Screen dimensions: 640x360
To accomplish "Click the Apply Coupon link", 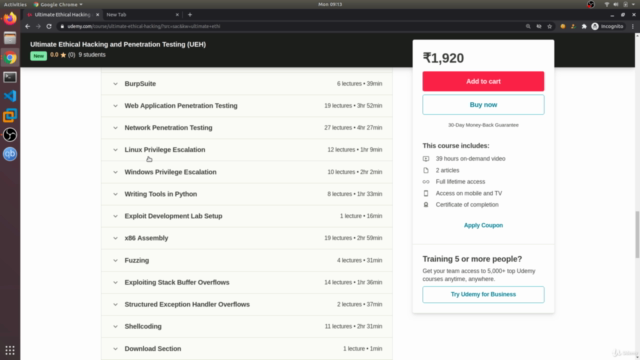I will pos(483,225).
